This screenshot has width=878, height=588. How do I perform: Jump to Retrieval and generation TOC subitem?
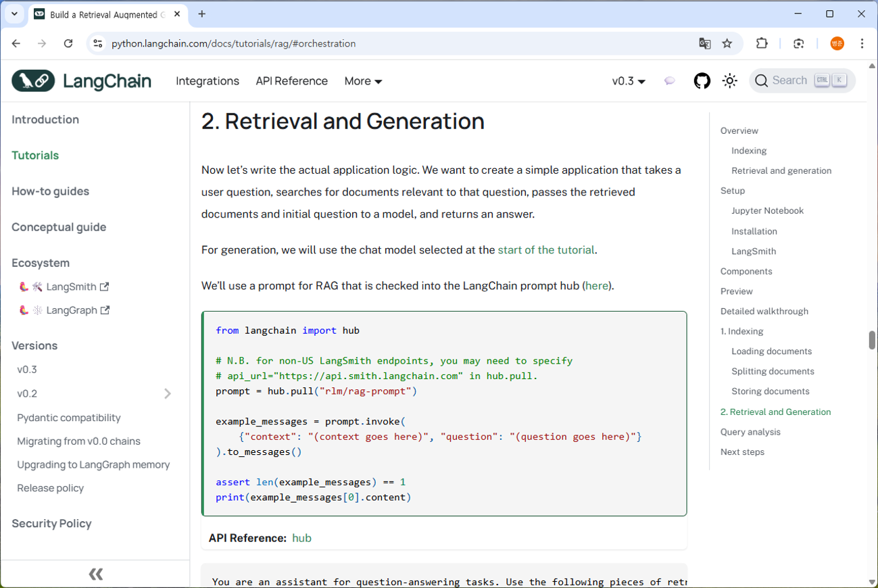(781, 171)
